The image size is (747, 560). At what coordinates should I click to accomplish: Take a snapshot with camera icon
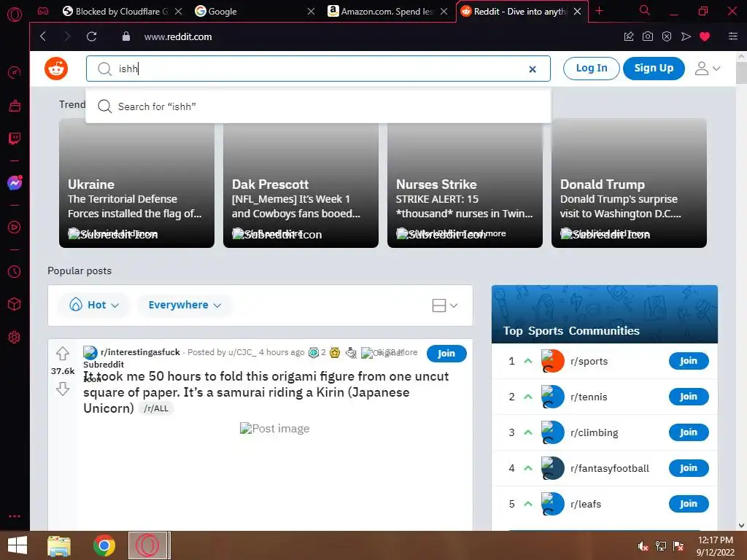pyautogui.click(x=648, y=36)
